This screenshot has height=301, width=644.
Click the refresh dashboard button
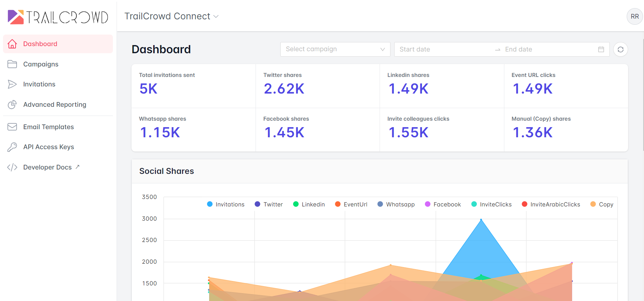click(x=621, y=49)
